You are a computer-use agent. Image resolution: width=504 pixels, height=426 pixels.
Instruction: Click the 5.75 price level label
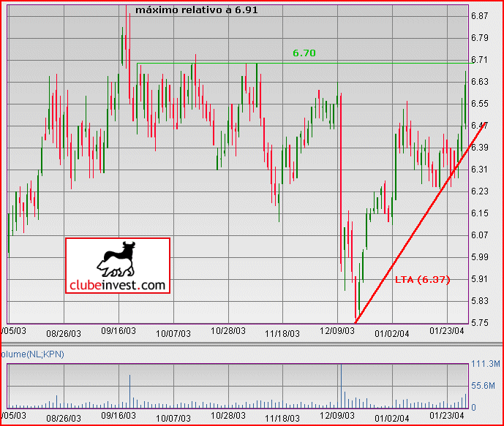(x=480, y=323)
